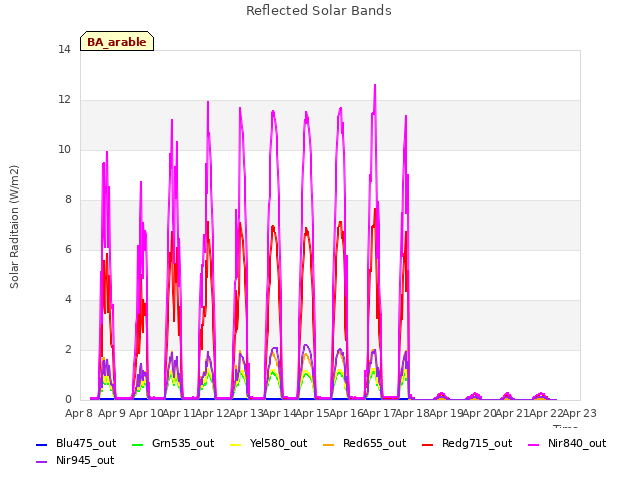Click the Apr 8 x-axis tick label
Viewport: 640px width, 480px height.
79,413
